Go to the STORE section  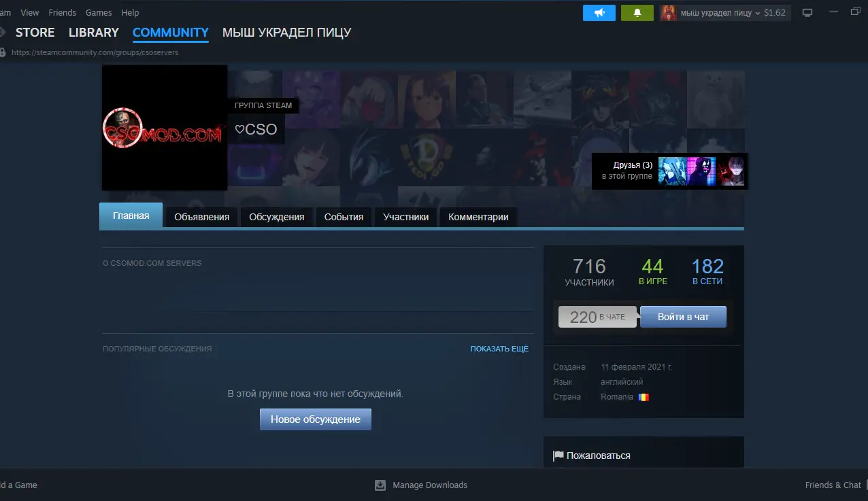[x=35, y=33]
